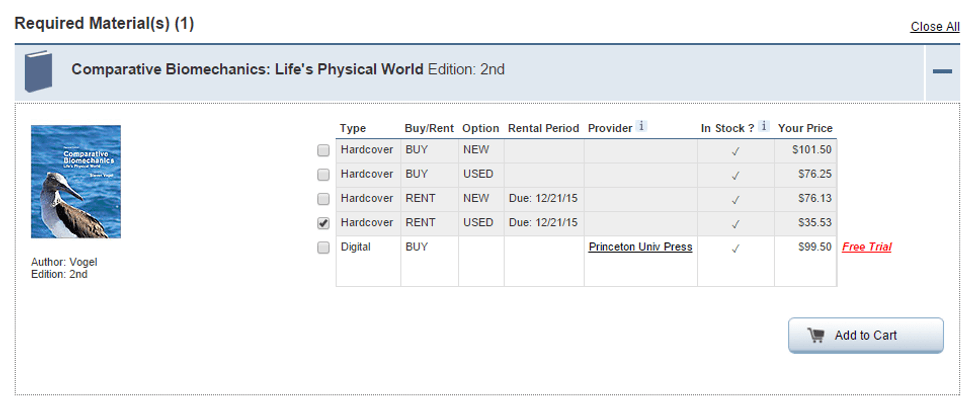This screenshot has height=419, width=980.
Task: Click the info icon next to Provider
Action: point(642,127)
